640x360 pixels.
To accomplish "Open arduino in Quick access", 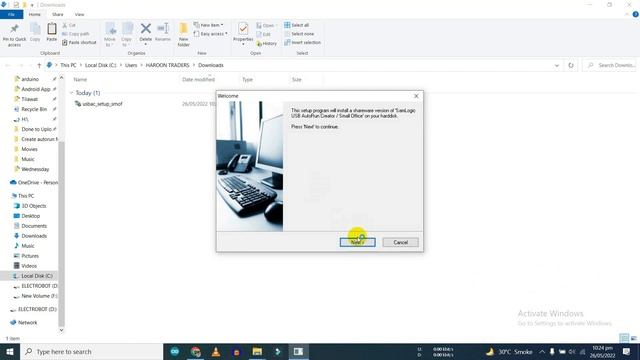I will (30, 79).
